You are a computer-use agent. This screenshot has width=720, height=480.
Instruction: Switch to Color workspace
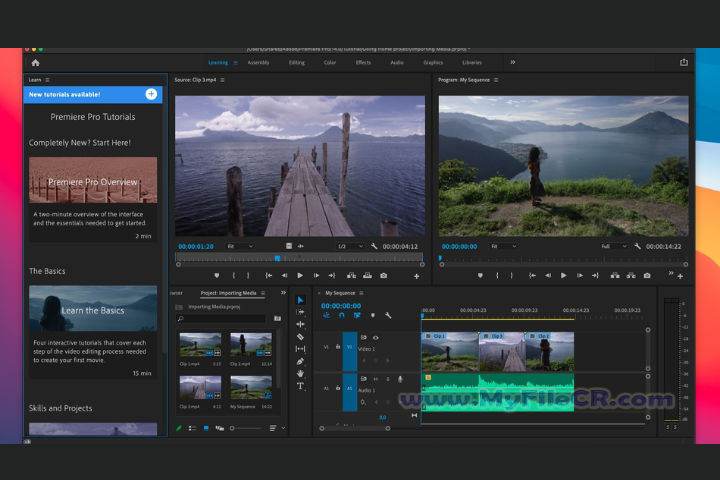point(330,62)
